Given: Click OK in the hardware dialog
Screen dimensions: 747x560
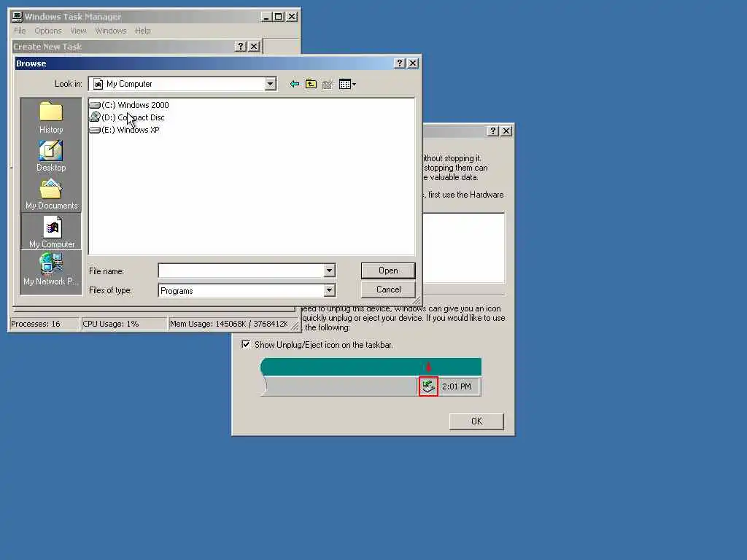Looking at the screenshot, I should click(476, 421).
